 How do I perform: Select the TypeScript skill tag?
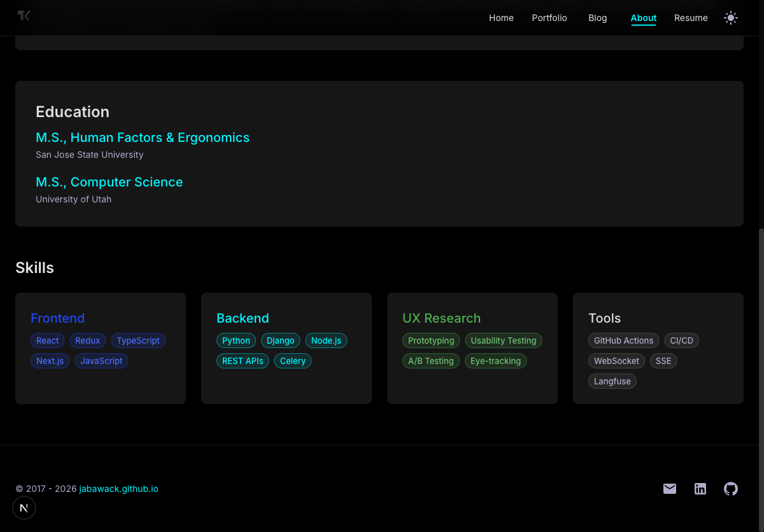tap(138, 340)
